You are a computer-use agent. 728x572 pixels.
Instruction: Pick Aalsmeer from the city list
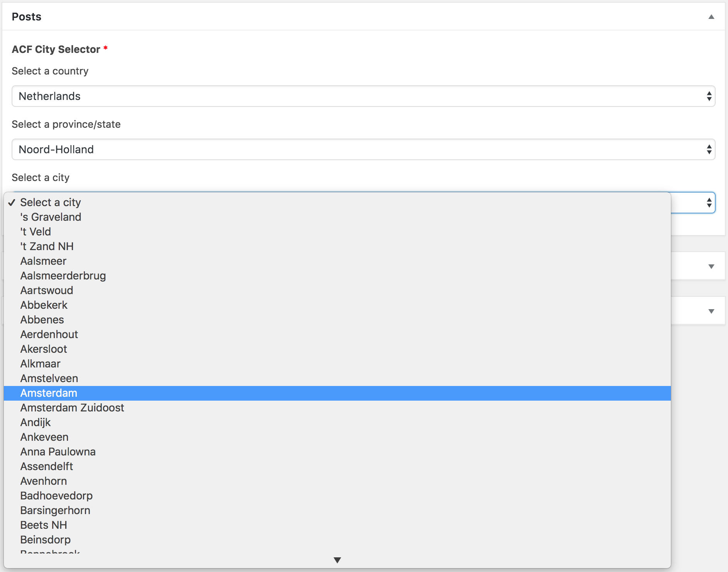pyautogui.click(x=337, y=261)
